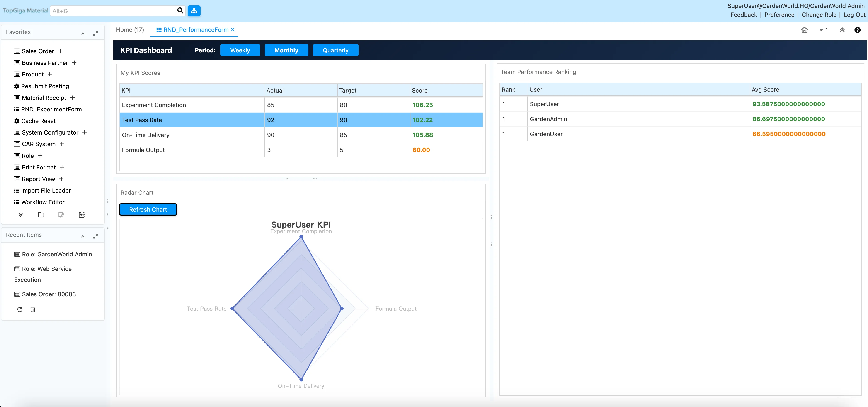Click the home icon in tab bar
The width and height of the screenshot is (868, 407).
click(x=804, y=30)
